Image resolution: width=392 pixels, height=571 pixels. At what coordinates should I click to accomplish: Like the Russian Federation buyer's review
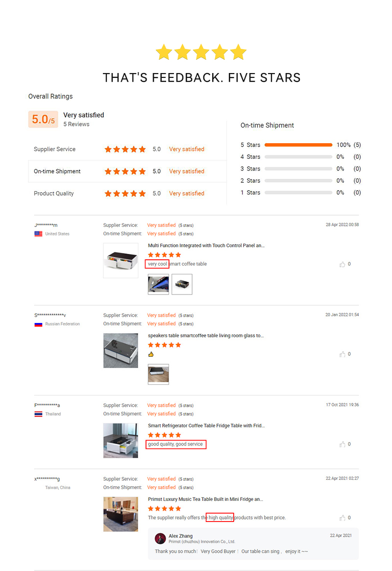point(342,354)
